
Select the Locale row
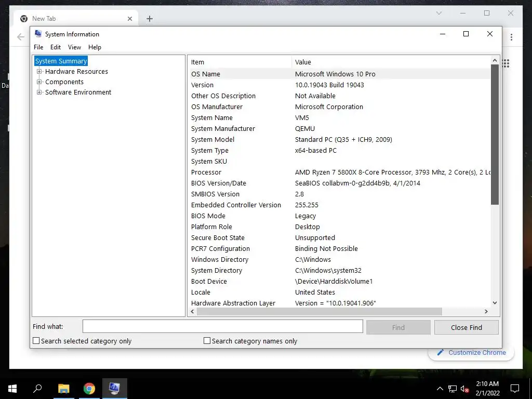point(340,292)
